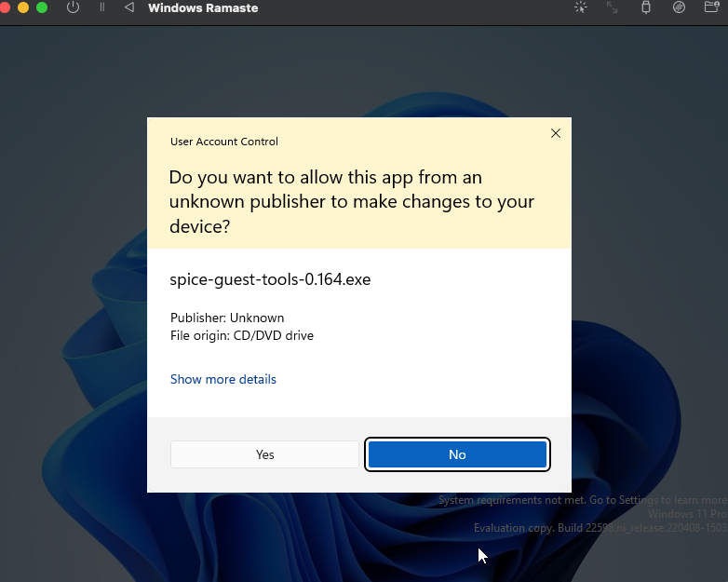Click the Yes button in UAC dialog
Screen dimensions: 728x582
point(264,454)
